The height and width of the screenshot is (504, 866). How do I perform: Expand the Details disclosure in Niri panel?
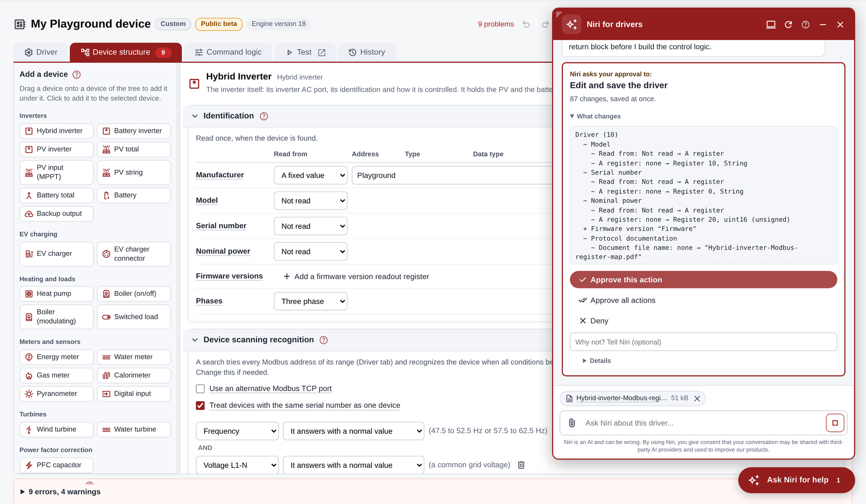(597, 361)
